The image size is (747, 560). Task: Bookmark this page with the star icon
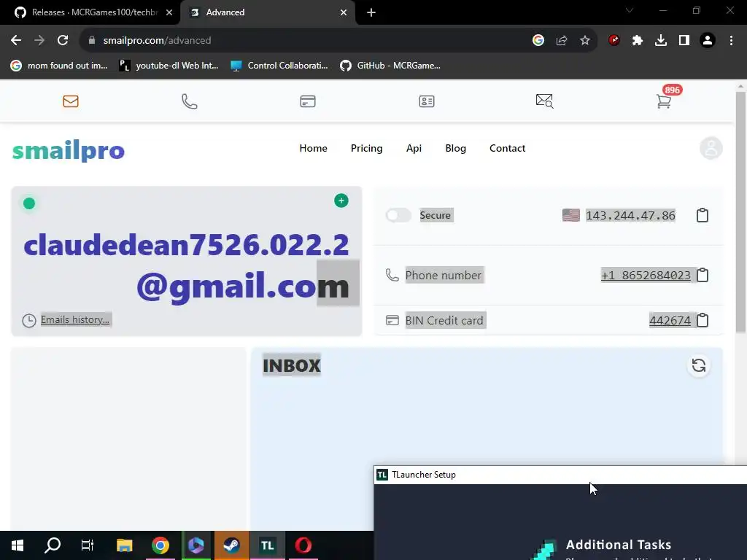(585, 41)
